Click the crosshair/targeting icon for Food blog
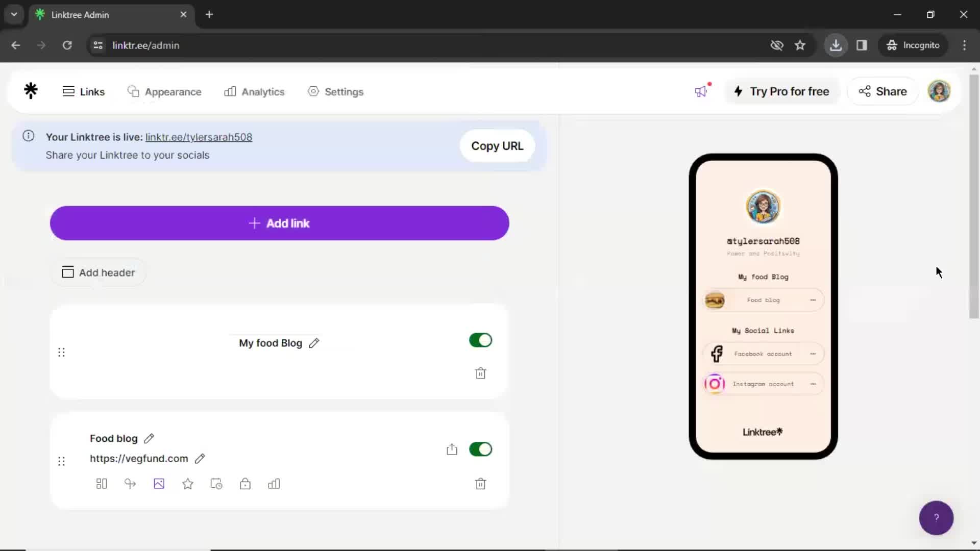 click(x=130, y=484)
